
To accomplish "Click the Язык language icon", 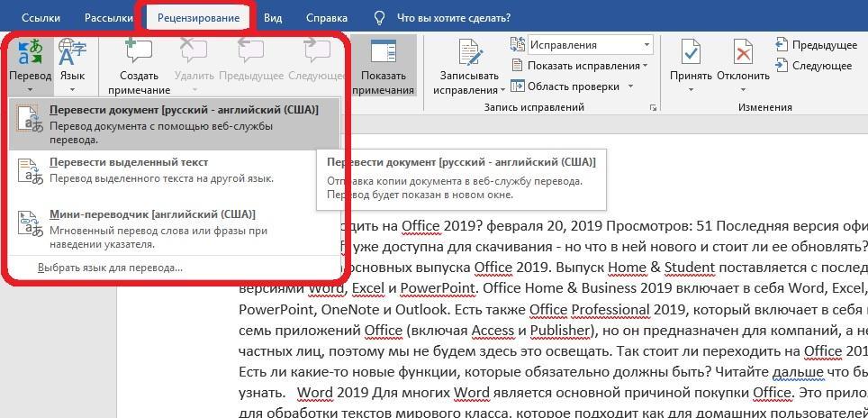I will (x=72, y=53).
